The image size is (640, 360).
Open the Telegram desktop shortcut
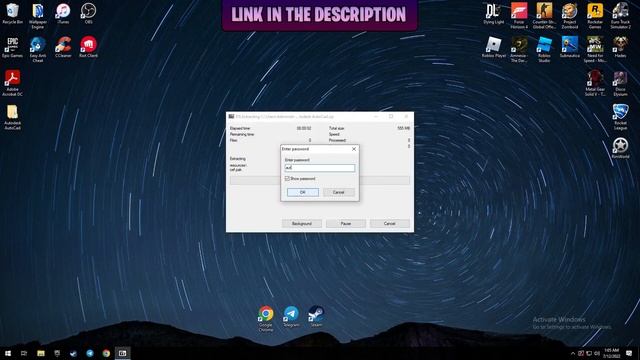click(291, 317)
